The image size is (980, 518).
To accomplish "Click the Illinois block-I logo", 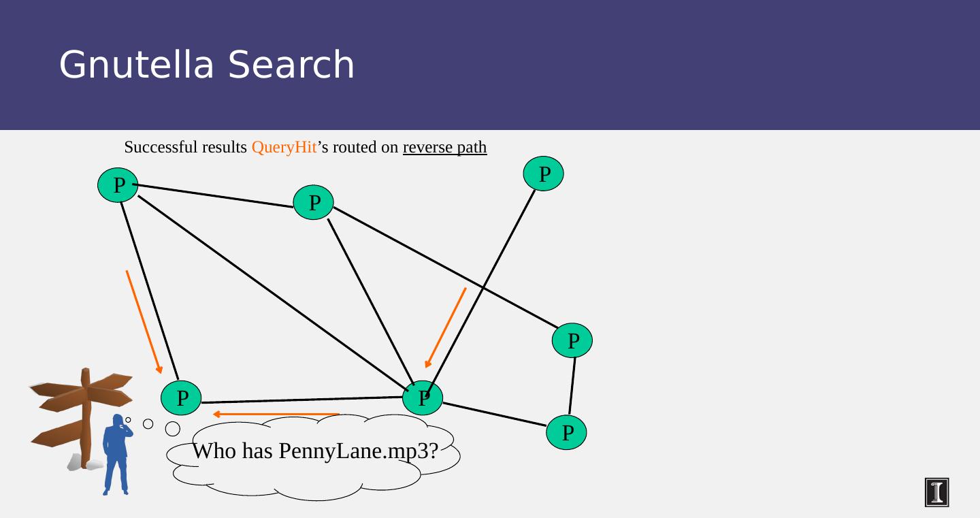I will (x=936, y=492).
